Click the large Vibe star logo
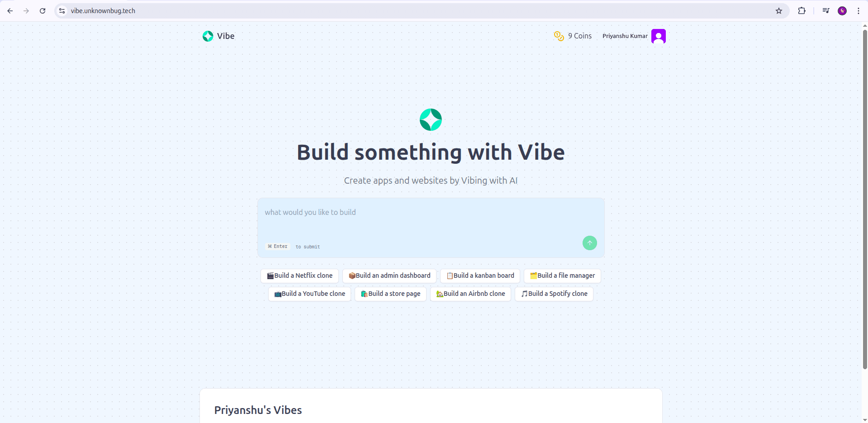 (431, 120)
